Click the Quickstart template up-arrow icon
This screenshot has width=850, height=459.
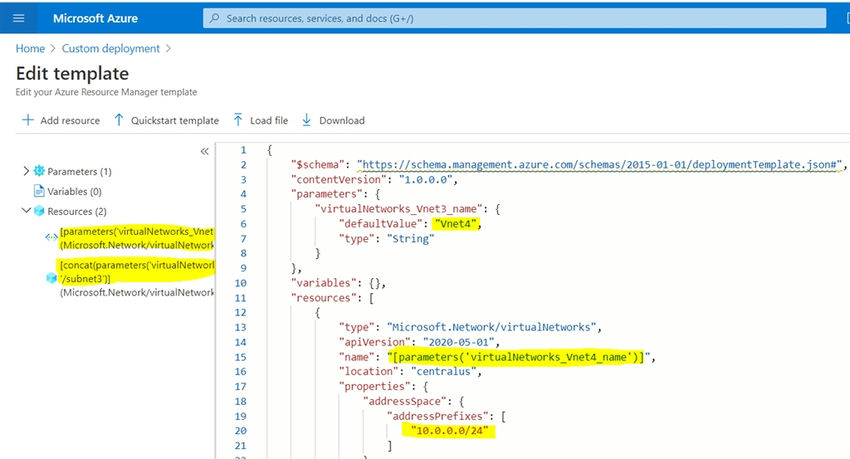(119, 120)
